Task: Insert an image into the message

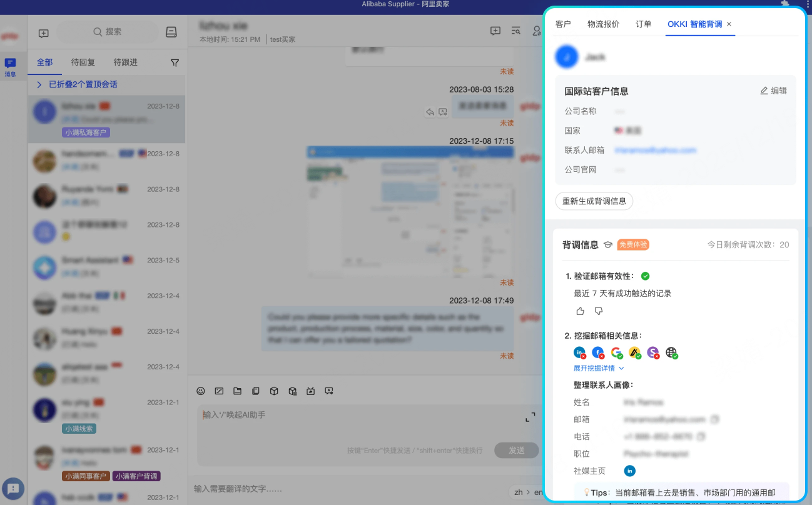Action: pyautogui.click(x=219, y=391)
